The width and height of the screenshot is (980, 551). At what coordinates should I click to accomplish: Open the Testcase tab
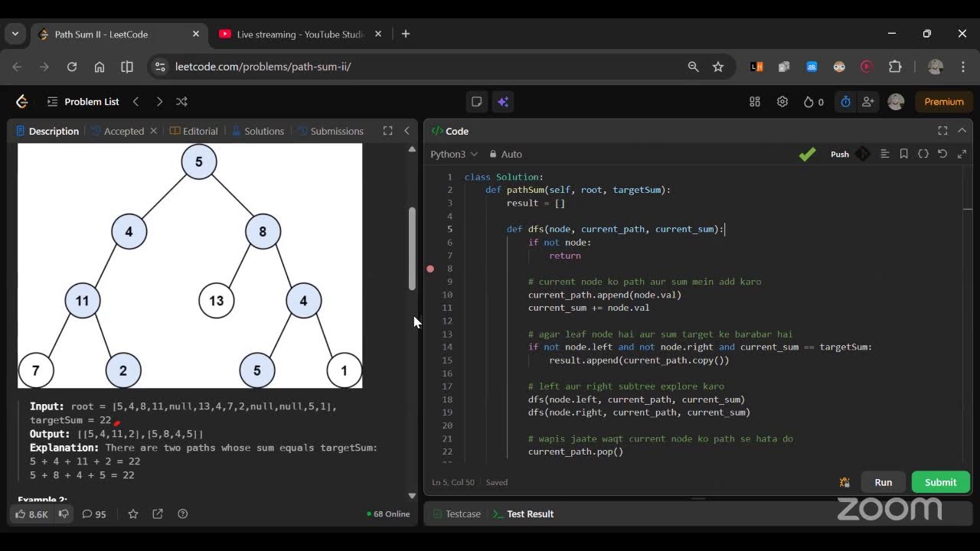click(457, 514)
